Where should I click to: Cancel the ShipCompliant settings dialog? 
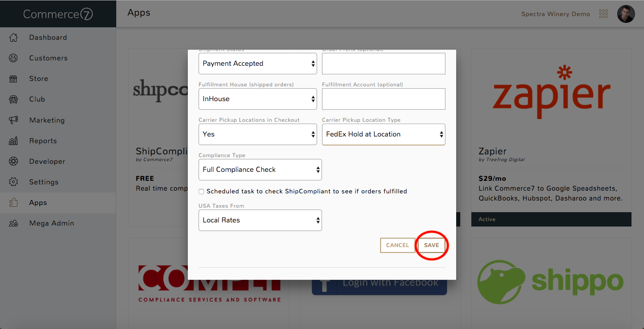pyautogui.click(x=398, y=245)
